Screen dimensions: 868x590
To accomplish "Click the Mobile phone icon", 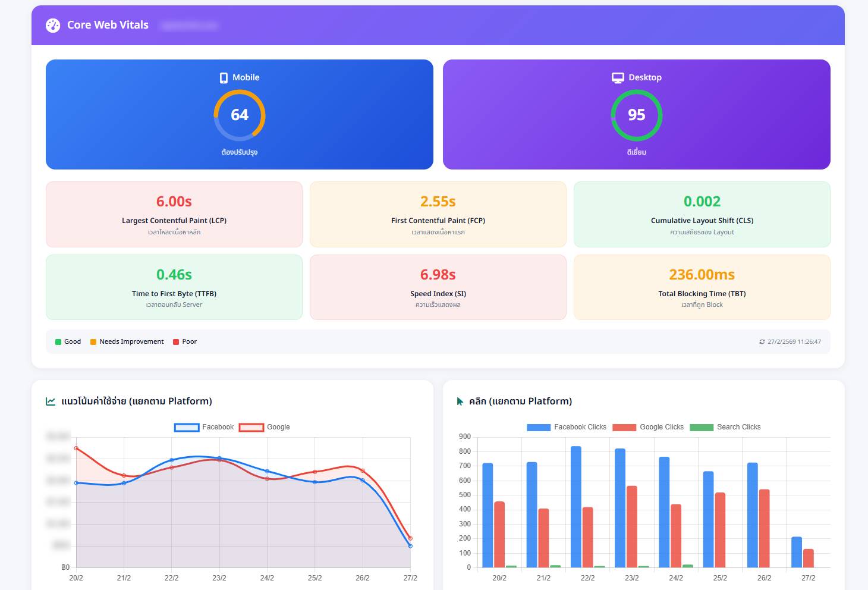I will pyautogui.click(x=224, y=78).
